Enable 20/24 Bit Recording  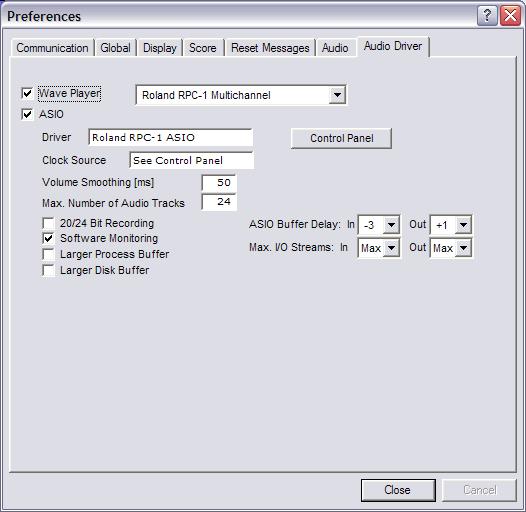(48, 223)
